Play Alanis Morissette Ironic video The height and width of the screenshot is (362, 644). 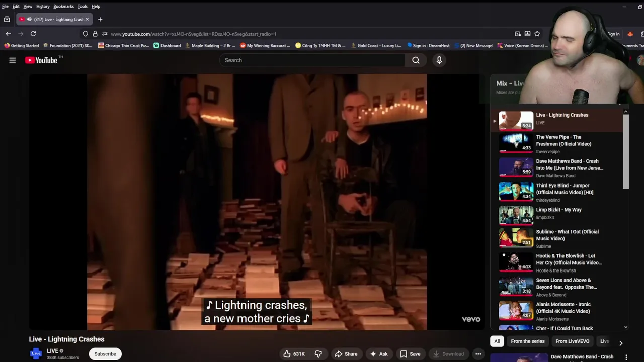click(557, 311)
